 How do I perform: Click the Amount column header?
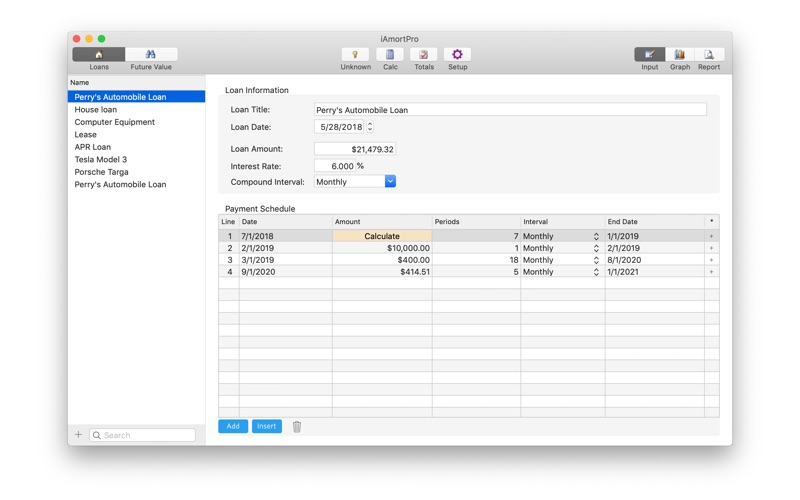point(382,221)
